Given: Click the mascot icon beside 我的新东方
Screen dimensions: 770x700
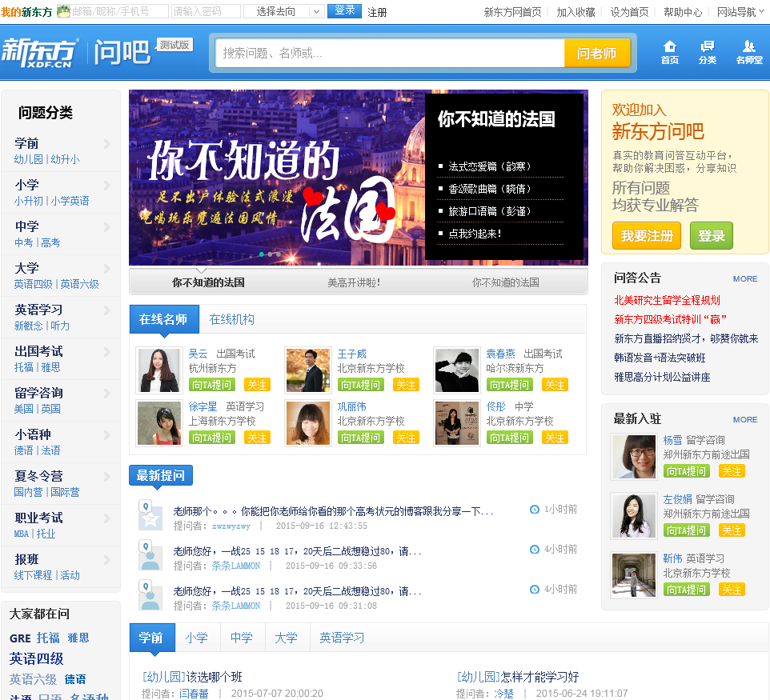Looking at the screenshot, I should [x=63, y=11].
